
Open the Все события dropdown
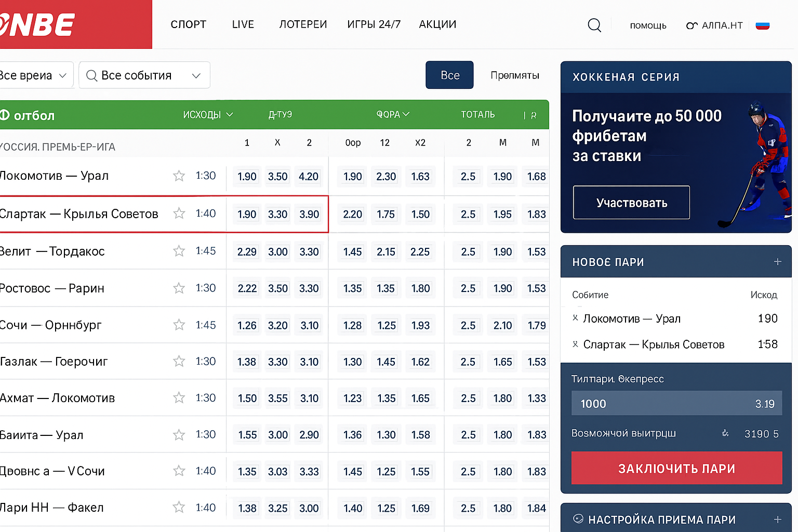144,75
